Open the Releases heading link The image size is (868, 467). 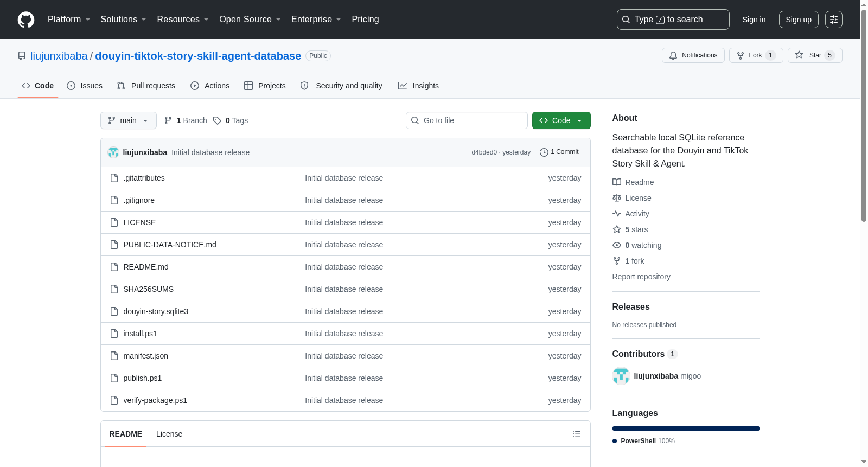point(631,307)
